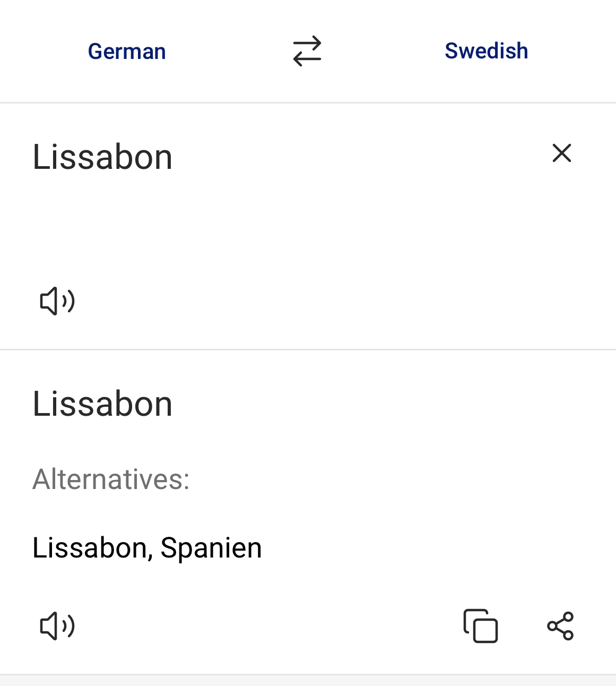Tap speaker icon in the input panel

click(x=57, y=301)
